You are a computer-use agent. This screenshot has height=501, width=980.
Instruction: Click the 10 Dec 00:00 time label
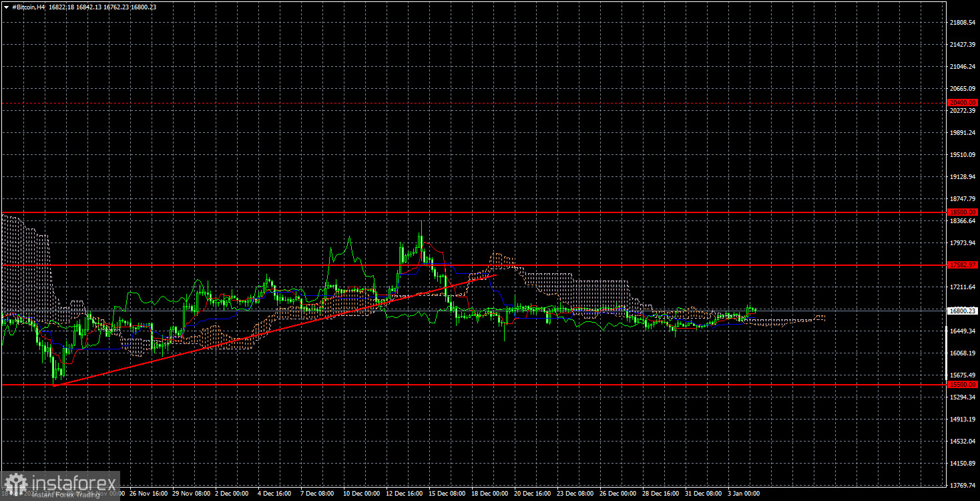click(360, 494)
